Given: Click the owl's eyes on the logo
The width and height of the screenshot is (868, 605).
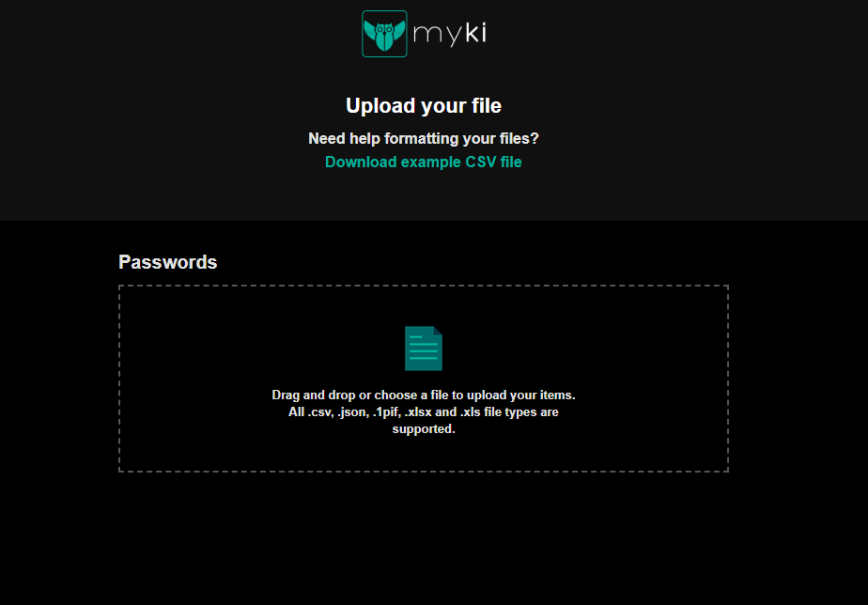Looking at the screenshot, I should [384, 29].
